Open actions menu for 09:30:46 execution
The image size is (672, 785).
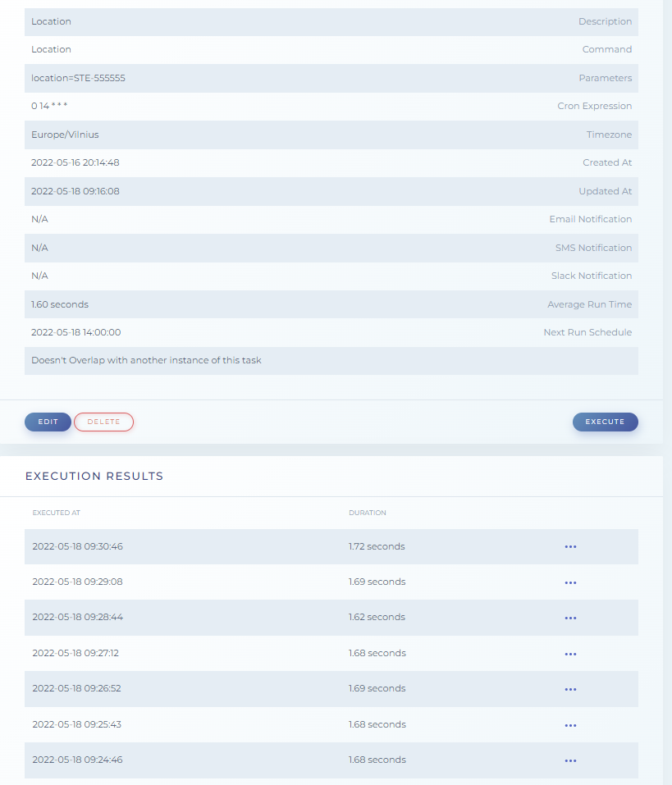(570, 546)
